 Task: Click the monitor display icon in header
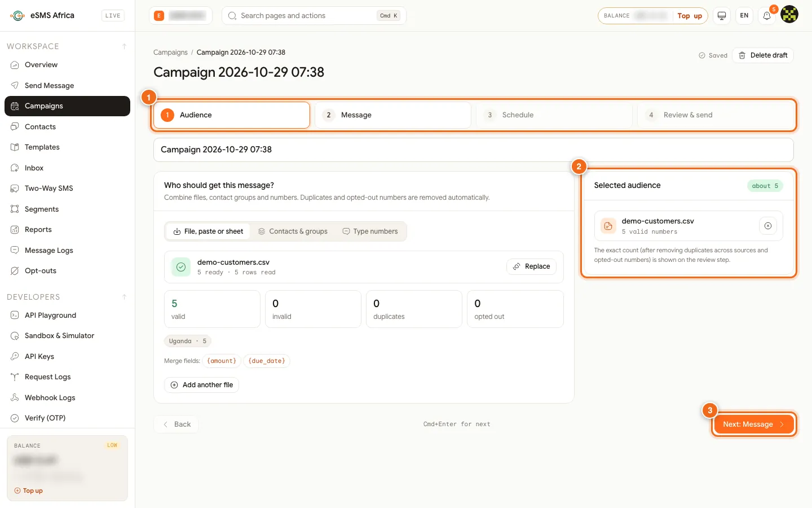coord(722,16)
